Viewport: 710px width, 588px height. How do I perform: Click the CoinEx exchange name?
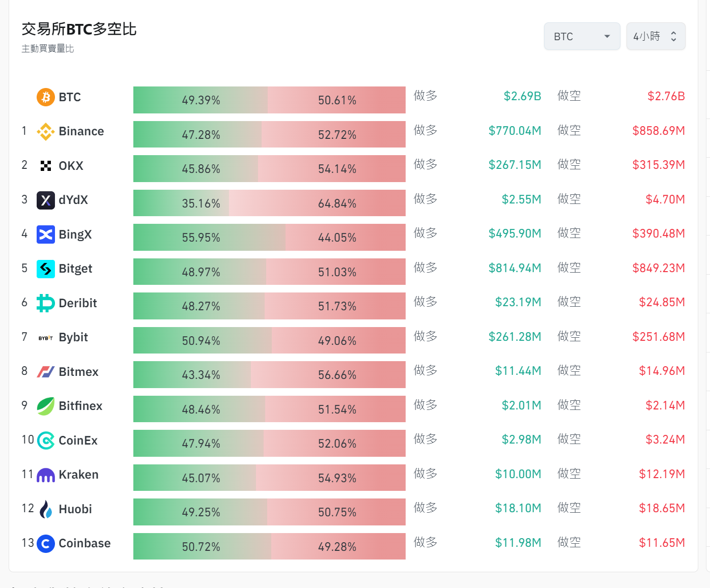click(x=78, y=440)
